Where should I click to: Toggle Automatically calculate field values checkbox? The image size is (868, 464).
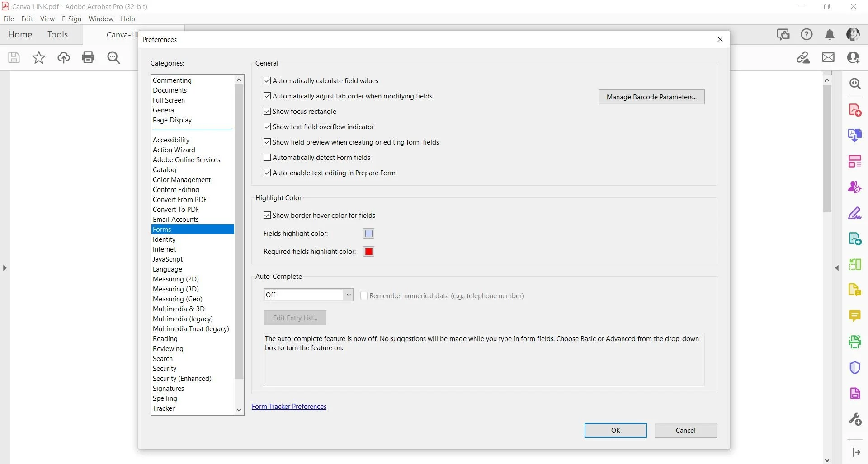[267, 80]
